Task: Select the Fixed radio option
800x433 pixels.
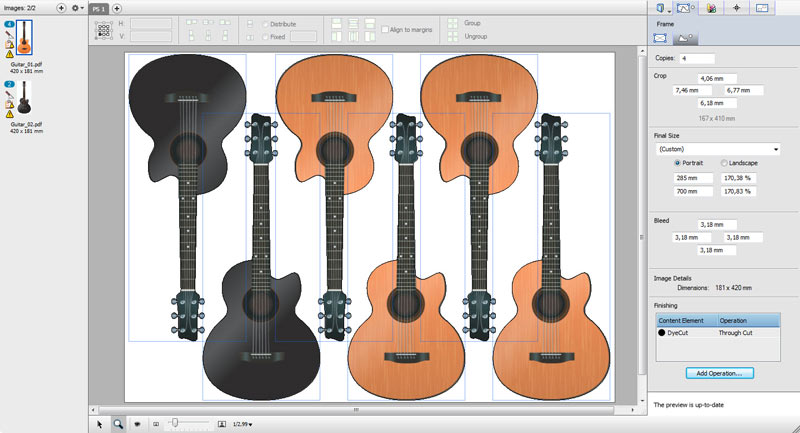Action: (x=265, y=37)
